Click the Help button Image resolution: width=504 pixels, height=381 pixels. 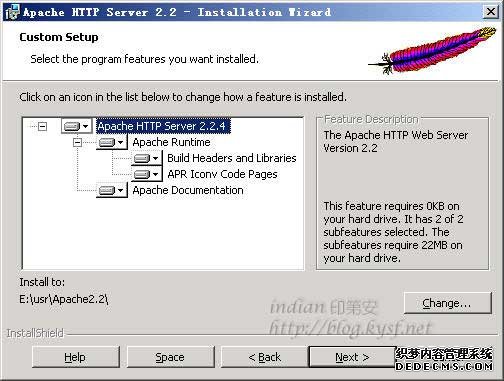(x=76, y=357)
